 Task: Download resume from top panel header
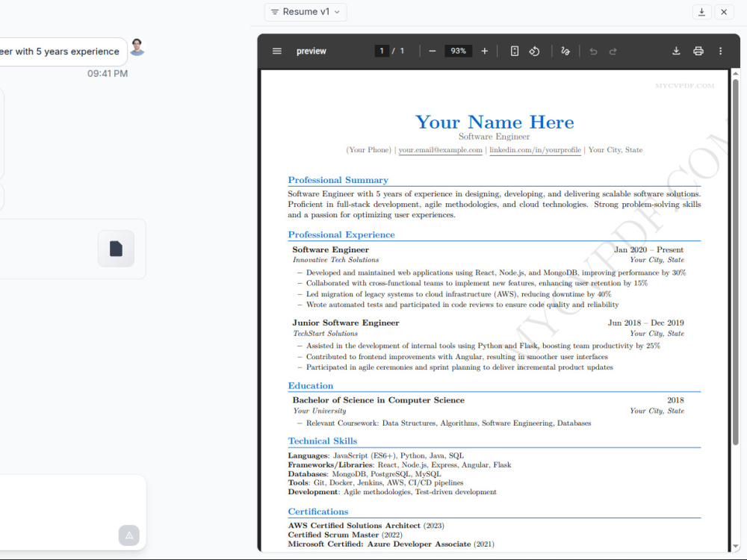pyautogui.click(x=701, y=12)
